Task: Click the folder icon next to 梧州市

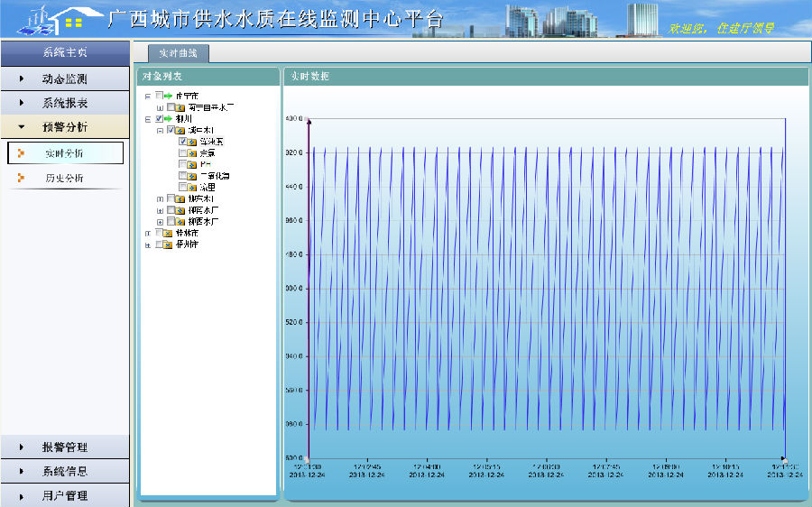Action: click(x=168, y=244)
